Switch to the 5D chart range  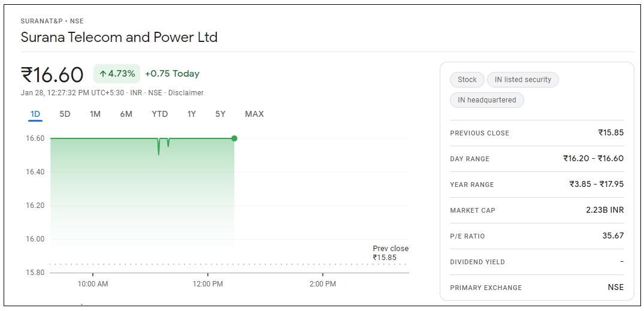click(65, 114)
